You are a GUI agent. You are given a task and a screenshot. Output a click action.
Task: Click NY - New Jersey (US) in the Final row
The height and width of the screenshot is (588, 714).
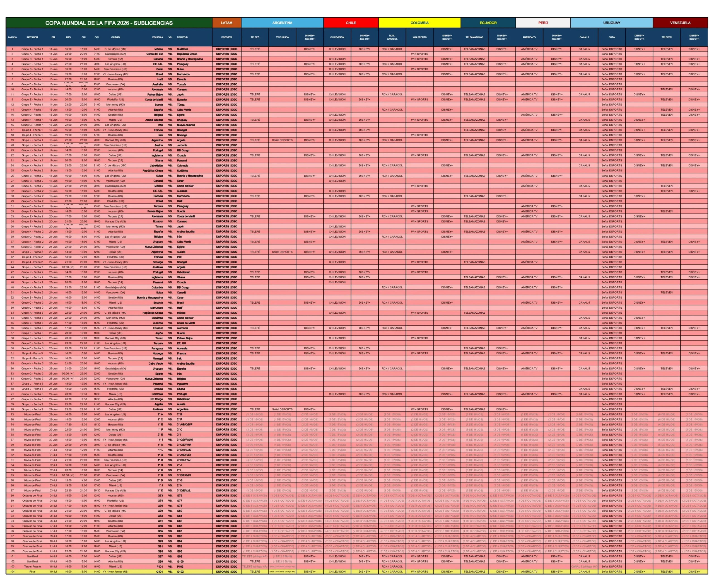coord(115,571)
